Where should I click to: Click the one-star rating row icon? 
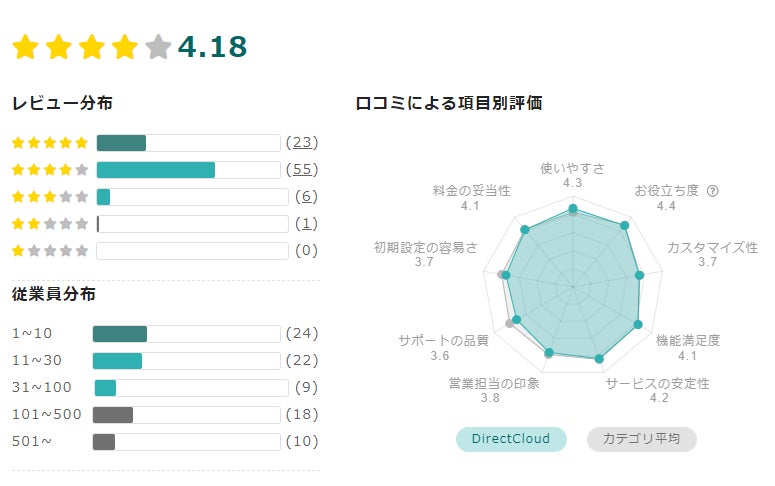[50, 251]
